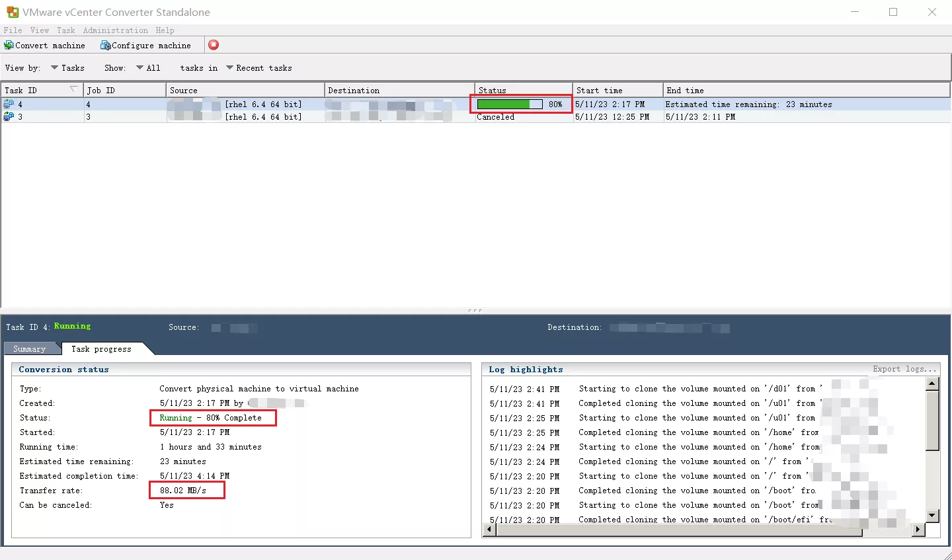Click the pane splitter handle dots

(475, 310)
